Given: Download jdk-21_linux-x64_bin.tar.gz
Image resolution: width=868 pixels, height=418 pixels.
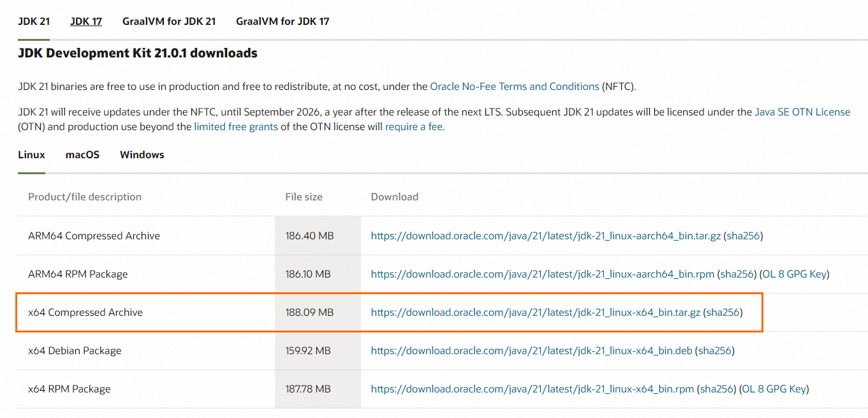Looking at the screenshot, I should coord(536,312).
